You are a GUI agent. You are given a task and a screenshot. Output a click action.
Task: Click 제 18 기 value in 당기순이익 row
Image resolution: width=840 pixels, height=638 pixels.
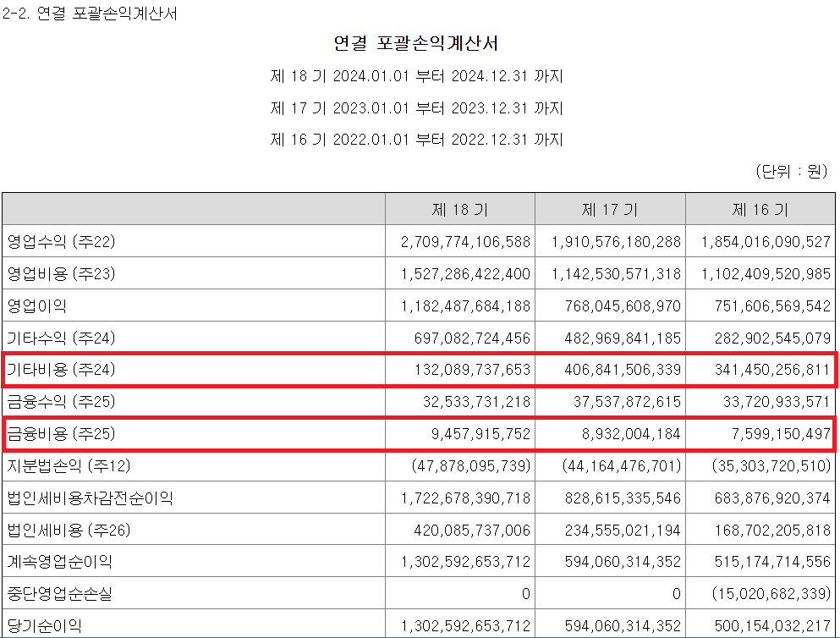click(x=465, y=625)
